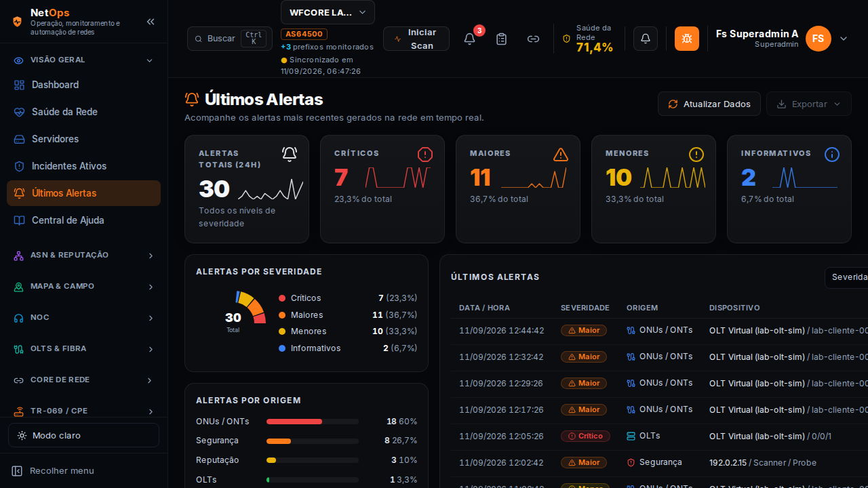Click the OLTs origin icon in 12:05:26 row

[x=631, y=436]
